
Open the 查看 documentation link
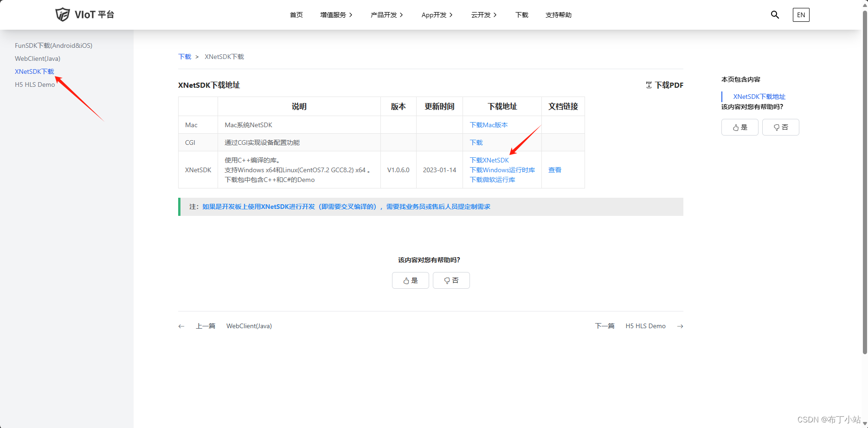click(x=555, y=170)
